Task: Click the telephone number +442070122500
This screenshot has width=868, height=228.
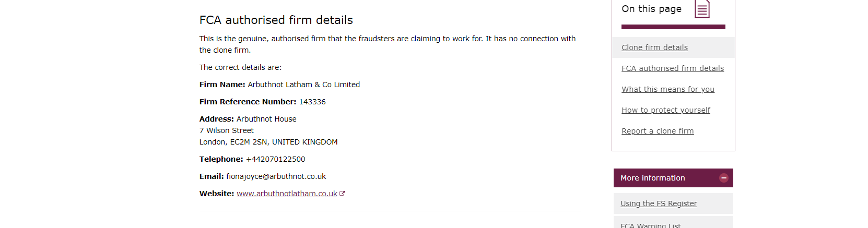Action: coord(275,159)
